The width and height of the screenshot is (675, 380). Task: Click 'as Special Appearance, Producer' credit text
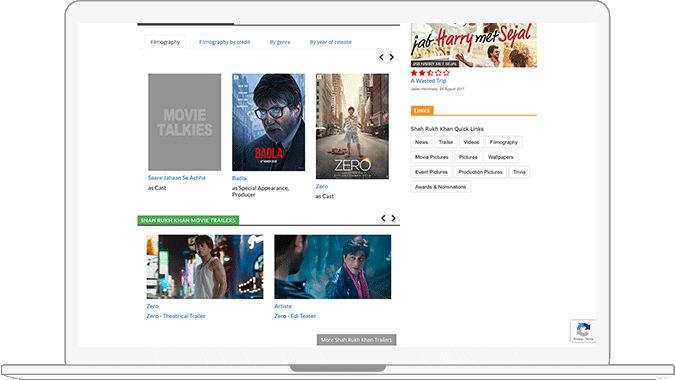click(260, 192)
